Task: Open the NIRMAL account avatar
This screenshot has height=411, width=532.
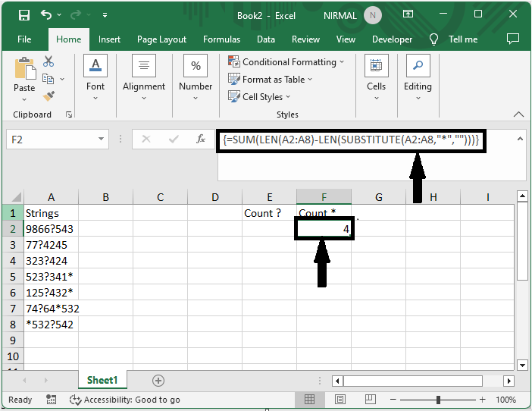Action: click(x=373, y=15)
